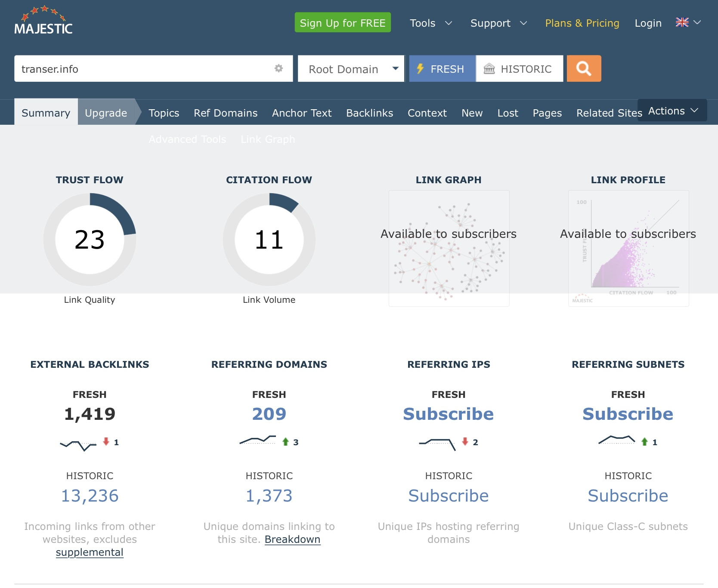
Task: Click the fresh backlinks count 1,419
Action: click(90, 414)
